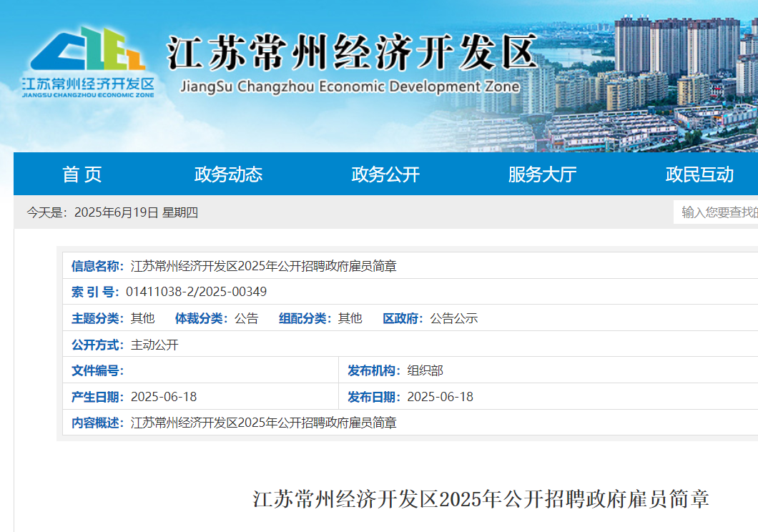Click the 信息名称 title value text

tap(263, 266)
